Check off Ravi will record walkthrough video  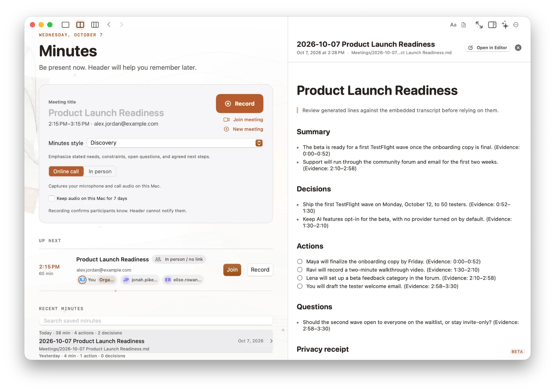300,270
